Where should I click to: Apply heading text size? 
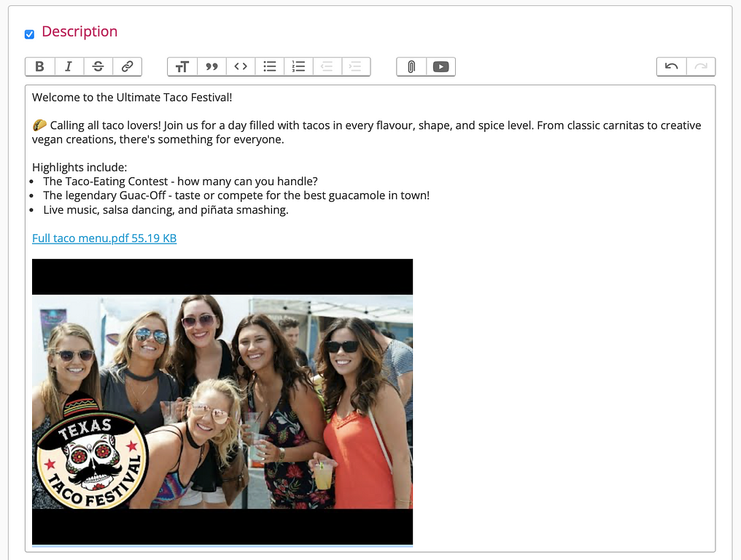pos(182,66)
